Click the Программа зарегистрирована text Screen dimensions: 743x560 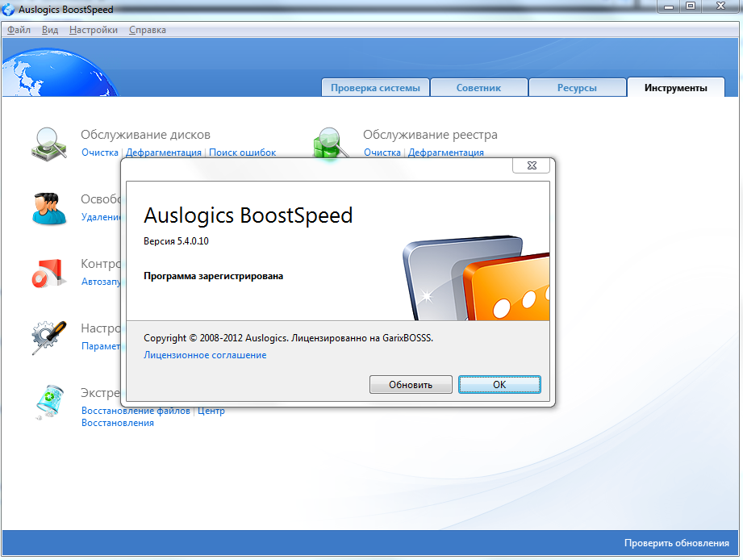[x=213, y=276]
